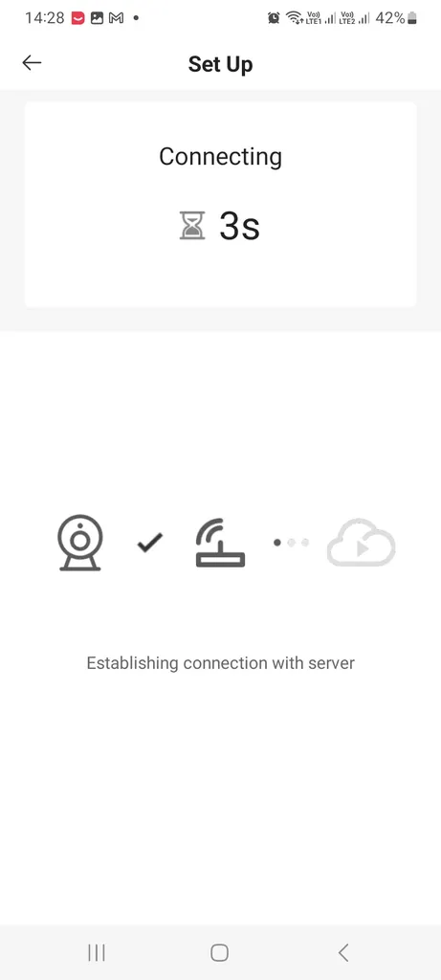Tap the Set Up title
The width and height of the screenshot is (441, 980).
coord(220,64)
